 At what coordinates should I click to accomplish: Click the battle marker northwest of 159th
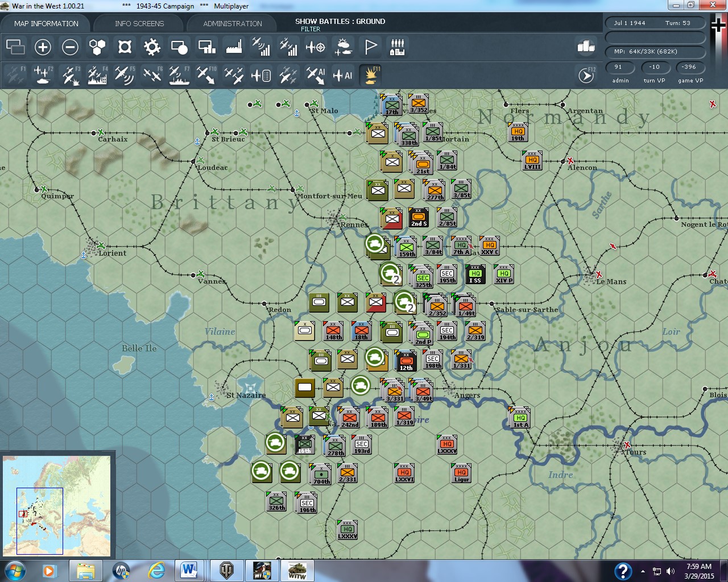[x=375, y=243]
